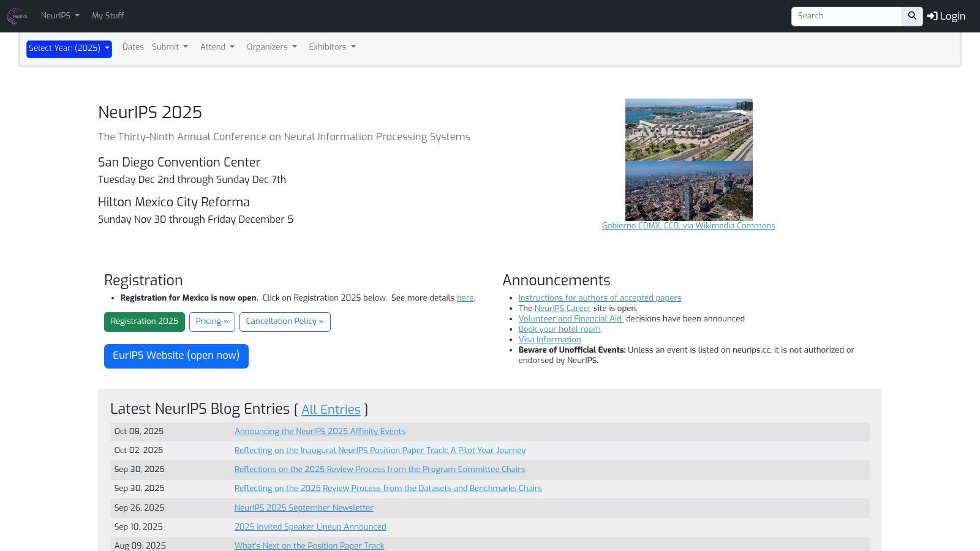Viewport: 980px width, 551px height.
Task: Open Instructions for authors of accepted papers
Action: point(600,298)
